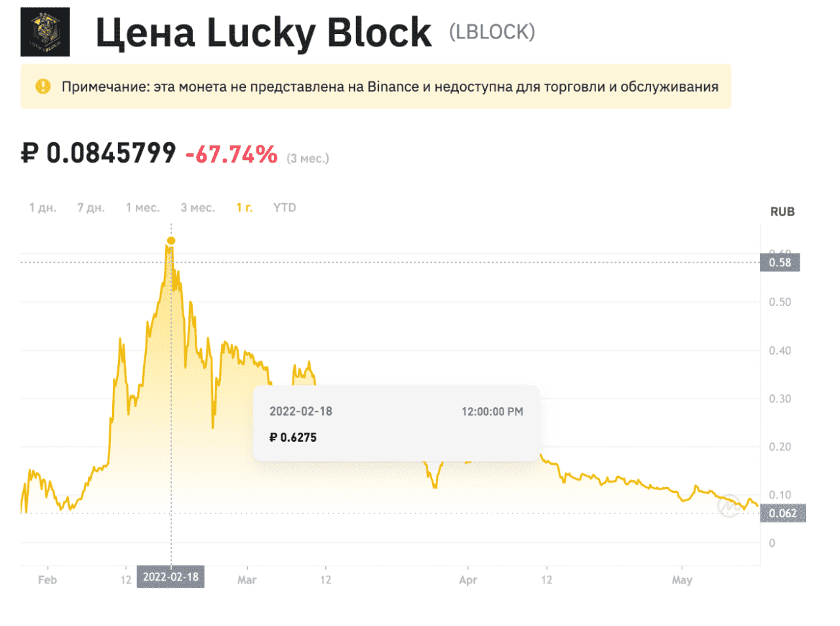Viewport: 840px width, 626px height.
Task: Click the yellow peak marker dot
Action: (171, 241)
